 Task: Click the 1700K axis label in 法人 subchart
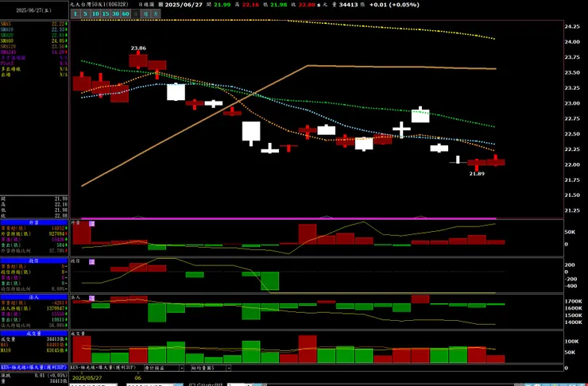click(573, 301)
